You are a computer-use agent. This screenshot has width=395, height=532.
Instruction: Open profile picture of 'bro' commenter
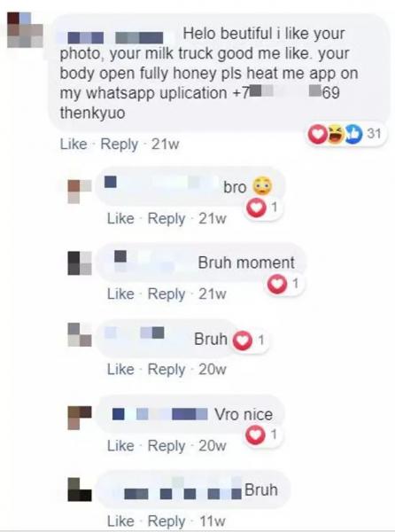[x=80, y=191]
